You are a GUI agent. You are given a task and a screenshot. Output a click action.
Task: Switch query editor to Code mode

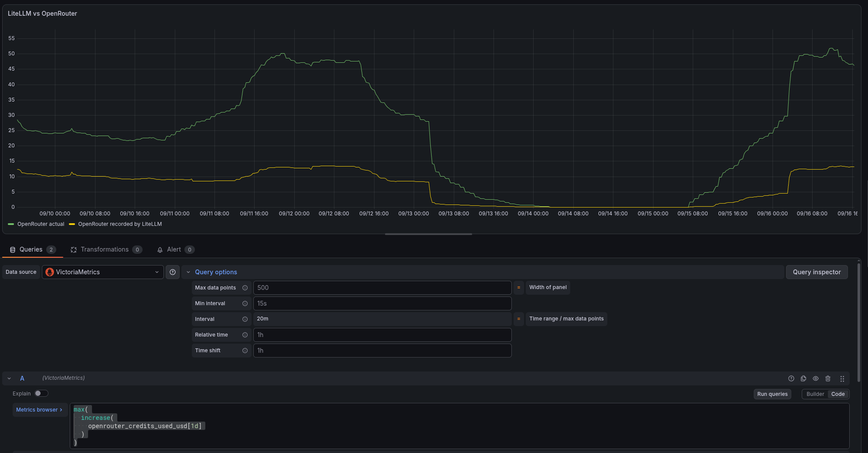pyautogui.click(x=838, y=394)
